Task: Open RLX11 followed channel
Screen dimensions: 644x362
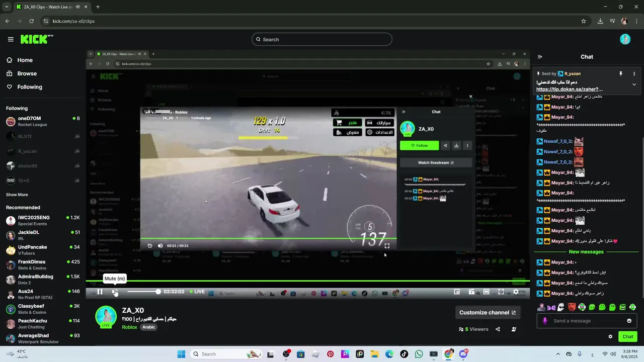Action: (43, 136)
